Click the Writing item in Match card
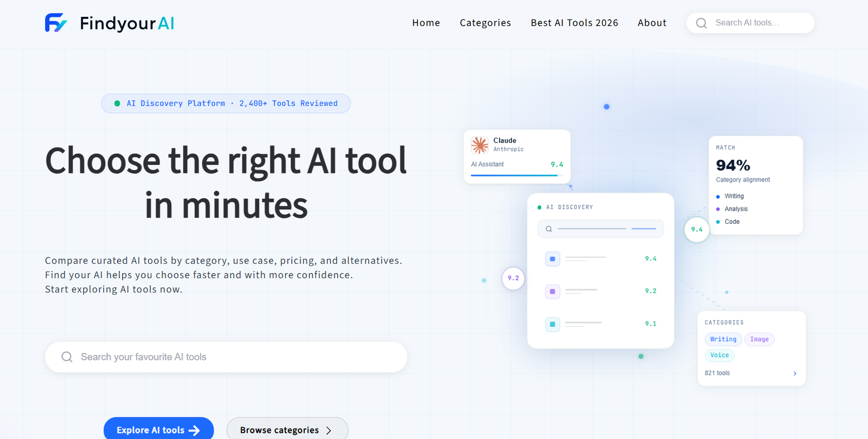The height and width of the screenshot is (439, 868). (x=734, y=196)
